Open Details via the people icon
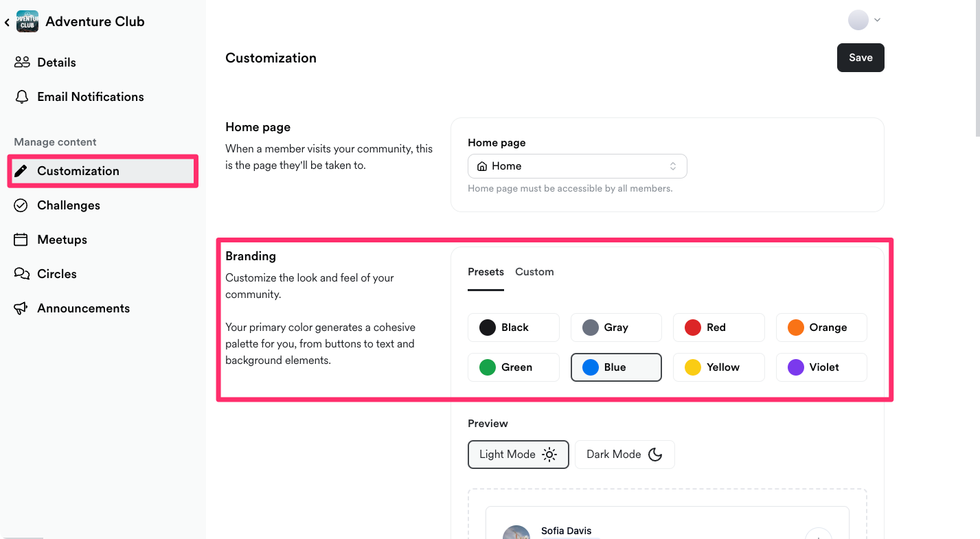Screen dimensions: 980x539 click(22, 62)
